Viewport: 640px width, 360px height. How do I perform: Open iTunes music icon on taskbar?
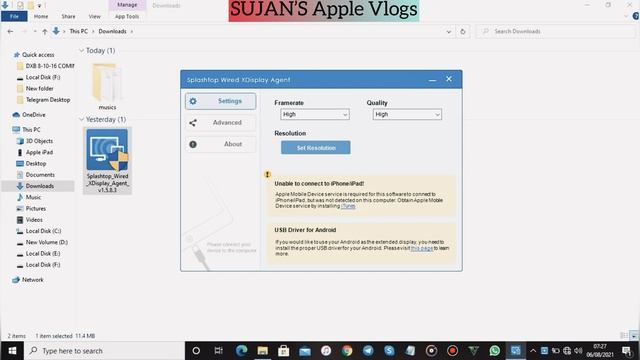(326, 351)
